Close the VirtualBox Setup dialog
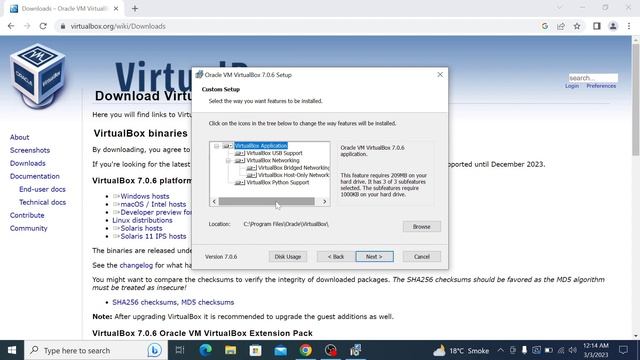The height and width of the screenshot is (360, 640). [440, 75]
